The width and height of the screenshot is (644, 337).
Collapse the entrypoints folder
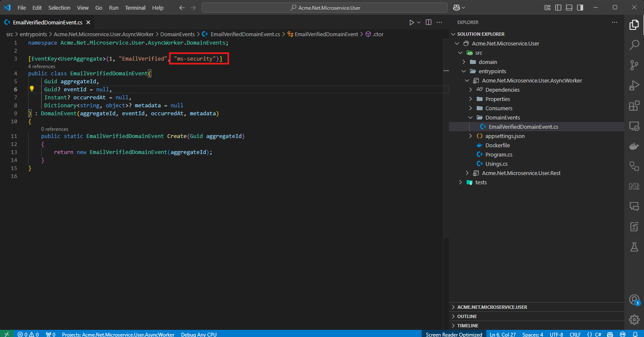click(464, 71)
